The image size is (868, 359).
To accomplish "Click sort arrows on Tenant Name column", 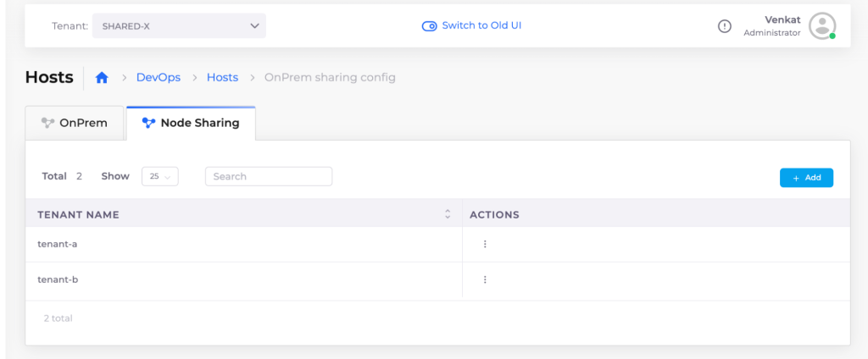I will coord(448,214).
